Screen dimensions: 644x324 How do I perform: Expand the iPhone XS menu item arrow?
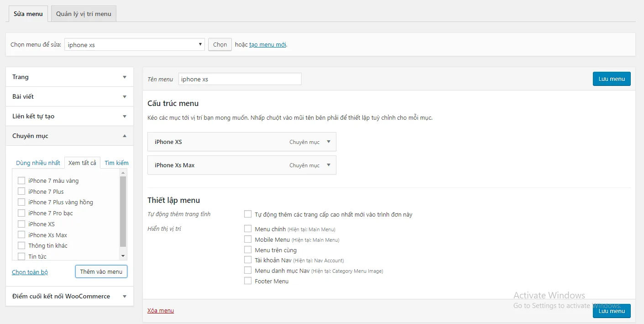(x=328, y=142)
